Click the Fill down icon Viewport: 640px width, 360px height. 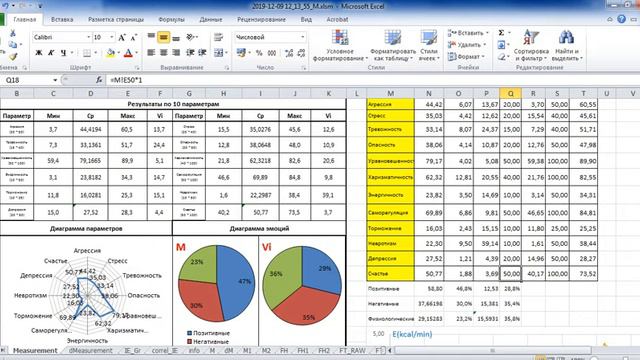click(x=502, y=44)
